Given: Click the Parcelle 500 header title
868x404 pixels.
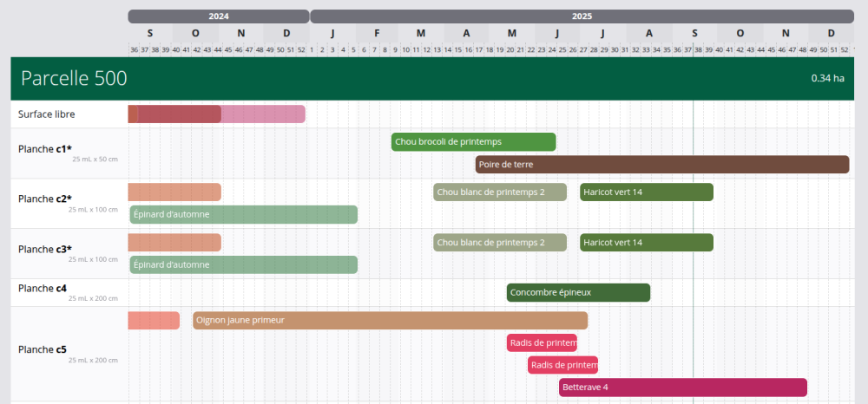Looking at the screenshot, I should tap(75, 79).
